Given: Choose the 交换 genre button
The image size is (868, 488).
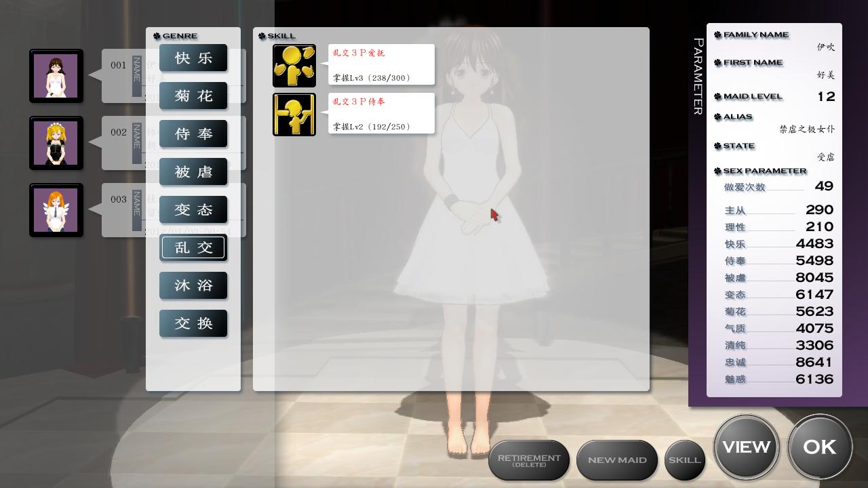Looking at the screenshot, I should pyautogui.click(x=193, y=324).
